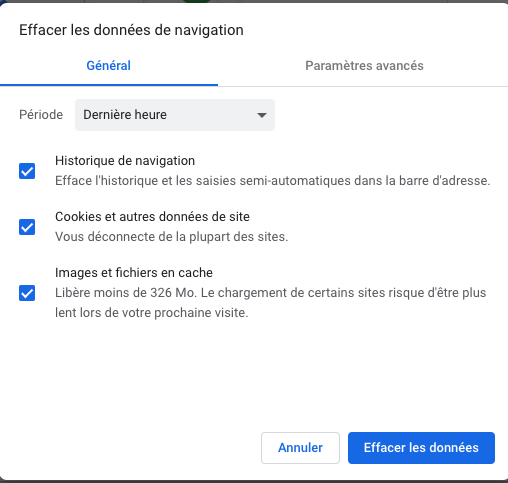
Task: Uncheck the Historique de navigation checkbox
Action: pos(27,171)
